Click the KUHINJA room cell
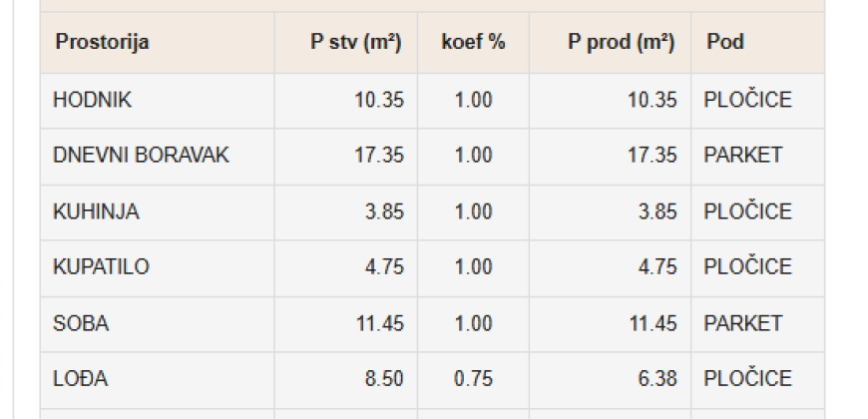 pos(96,211)
